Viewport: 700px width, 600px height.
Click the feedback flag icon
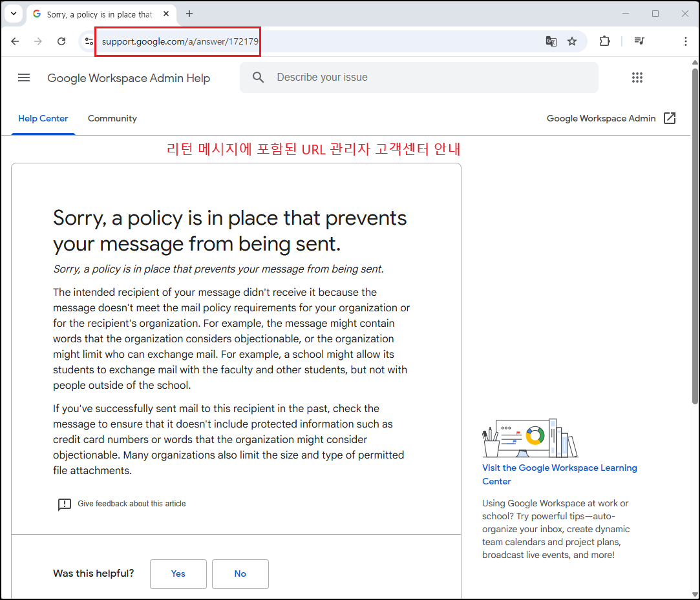[x=64, y=504]
